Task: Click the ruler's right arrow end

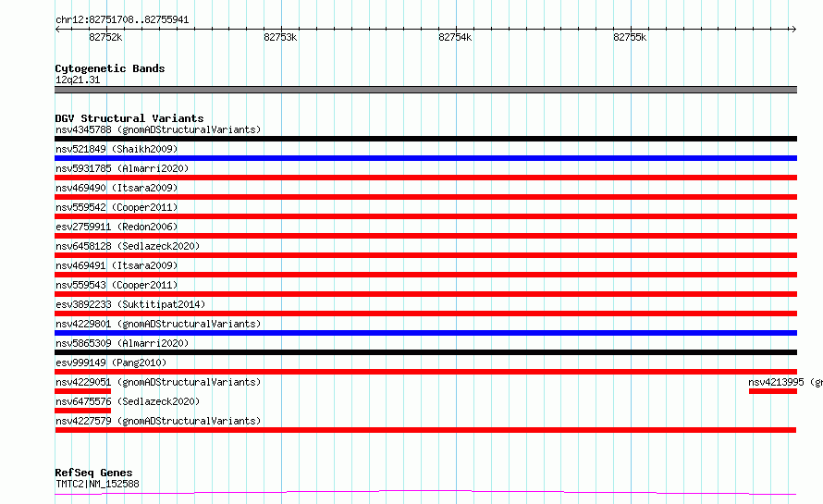Action: coord(793,29)
